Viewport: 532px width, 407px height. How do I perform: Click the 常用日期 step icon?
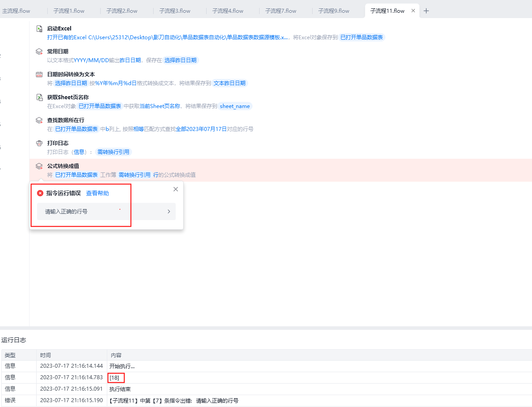[39, 52]
